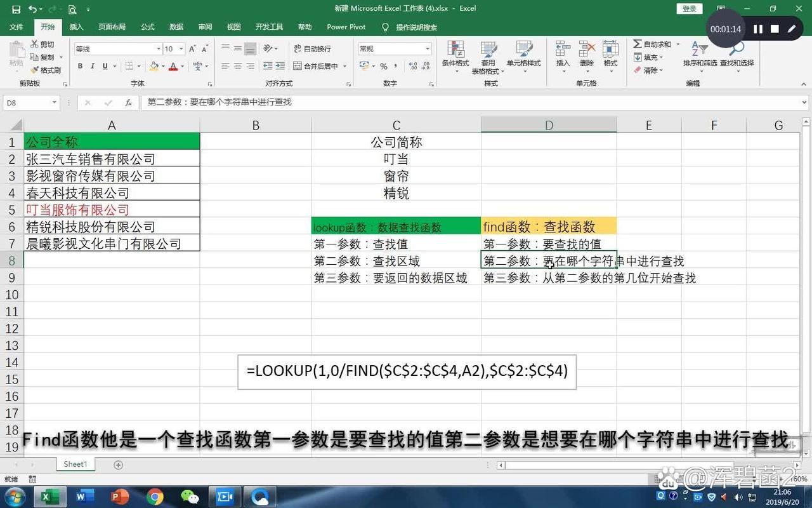The height and width of the screenshot is (508, 812).
Task: Open the fill color dropdown arrow
Action: point(163,66)
